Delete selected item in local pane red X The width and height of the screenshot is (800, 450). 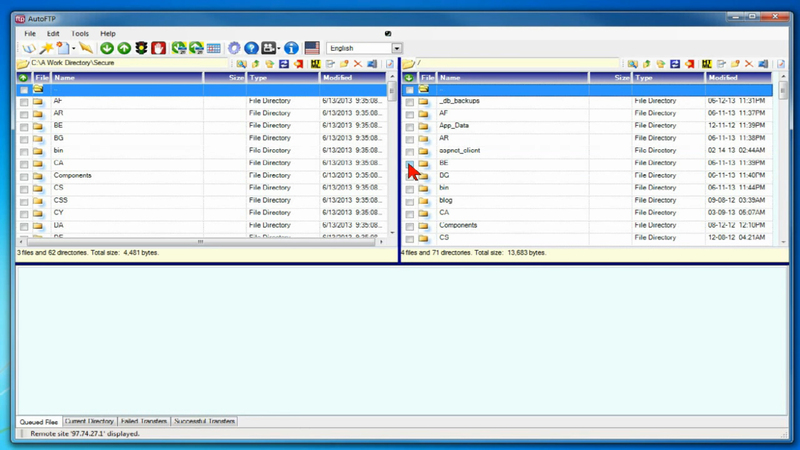(x=358, y=64)
